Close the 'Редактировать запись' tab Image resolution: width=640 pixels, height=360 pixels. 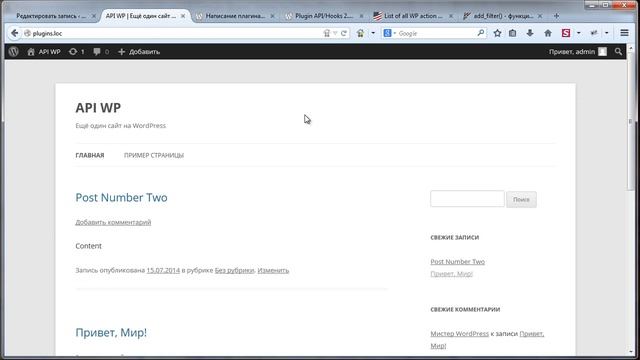pyautogui.click(x=93, y=16)
